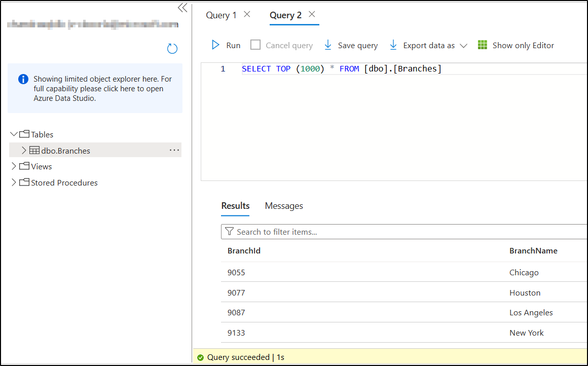Open the Export data as dropdown chevron
Image resolution: width=588 pixels, height=366 pixels.
tap(463, 46)
